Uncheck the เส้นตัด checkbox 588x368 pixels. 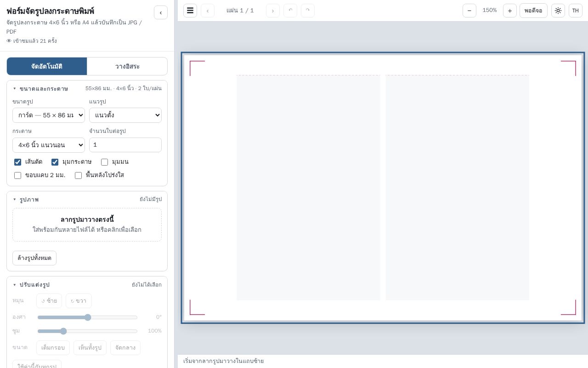(x=17, y=162)
